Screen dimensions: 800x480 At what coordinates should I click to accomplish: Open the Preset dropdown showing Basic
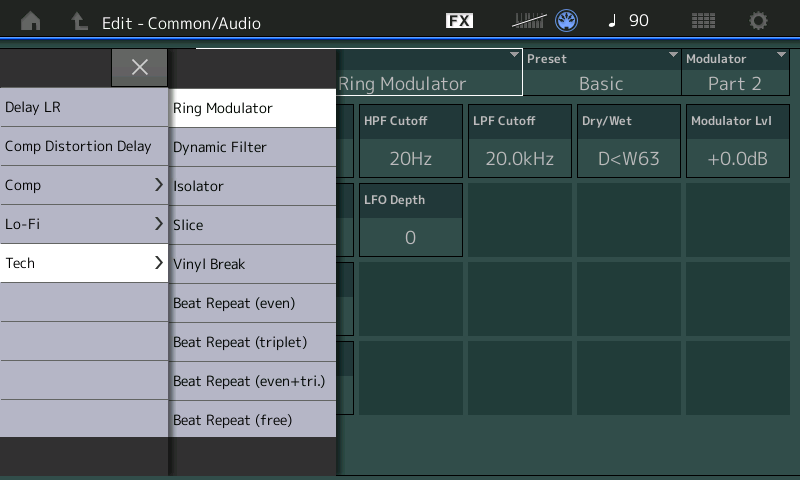[x=601, y=73]
